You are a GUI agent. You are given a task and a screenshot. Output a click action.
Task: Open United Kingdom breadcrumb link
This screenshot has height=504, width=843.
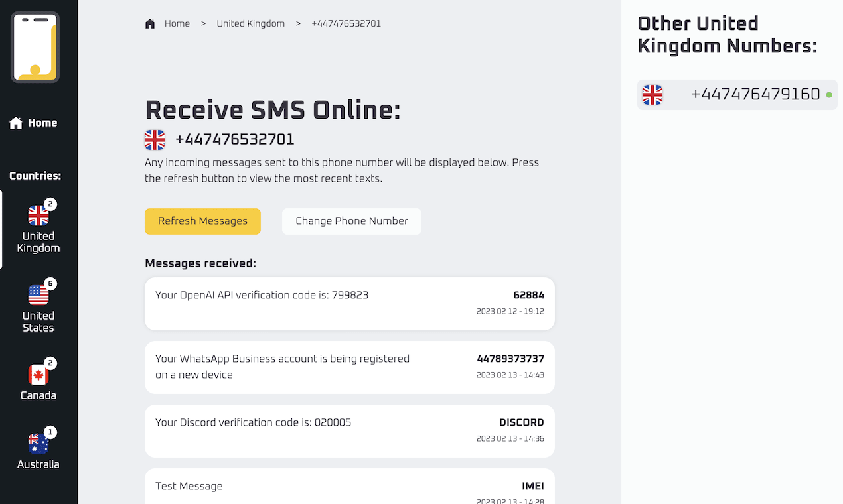(250, 24)
